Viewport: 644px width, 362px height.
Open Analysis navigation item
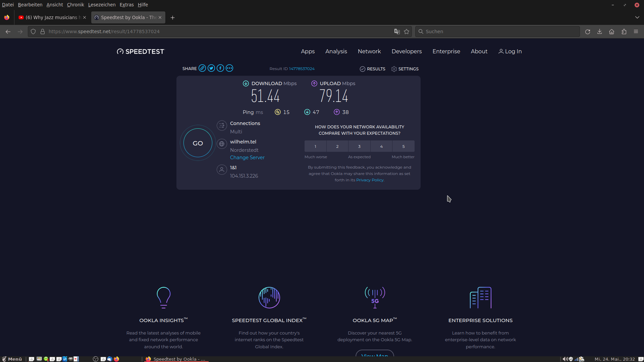pyautogui.click(x=336, y=52)
